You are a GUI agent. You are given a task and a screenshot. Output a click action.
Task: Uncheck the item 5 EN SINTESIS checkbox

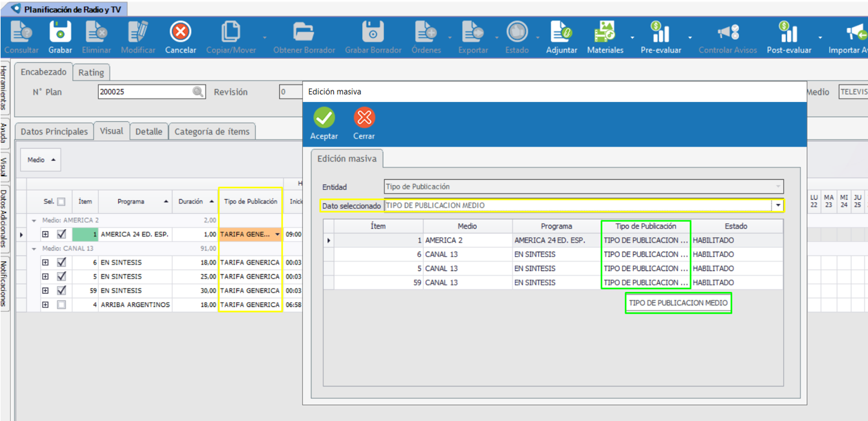tap(61, 276)
